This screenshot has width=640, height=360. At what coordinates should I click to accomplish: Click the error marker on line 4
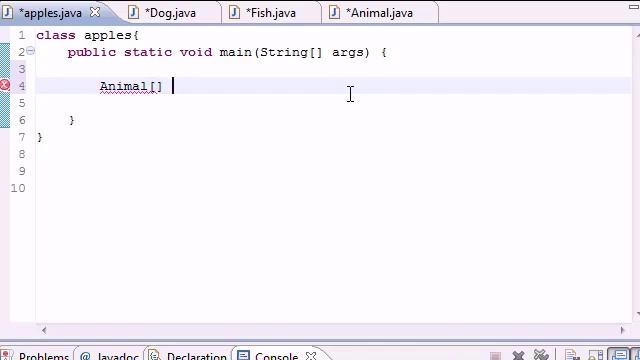coord(5,85)
